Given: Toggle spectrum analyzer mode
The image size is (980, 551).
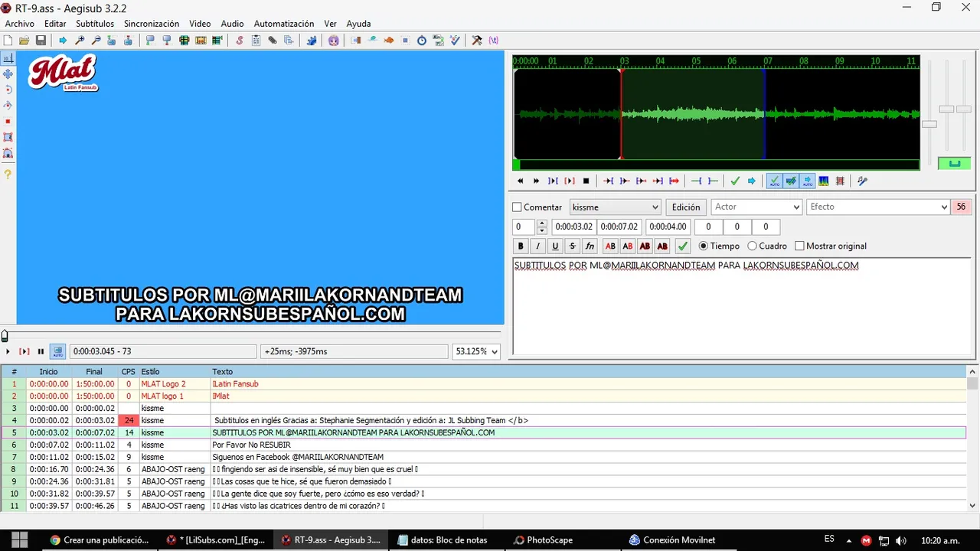Looking at the screenshot, I should pyautogui.click(x=824, y=181).
